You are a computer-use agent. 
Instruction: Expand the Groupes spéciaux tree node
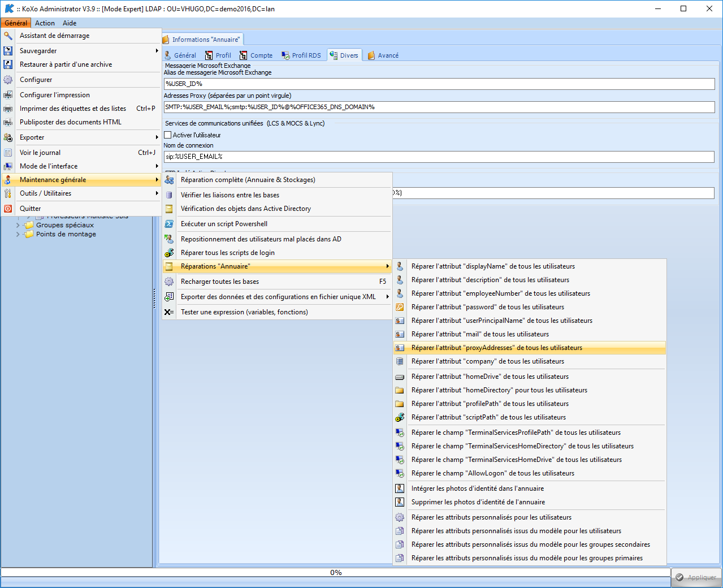[x=18, y=225]
